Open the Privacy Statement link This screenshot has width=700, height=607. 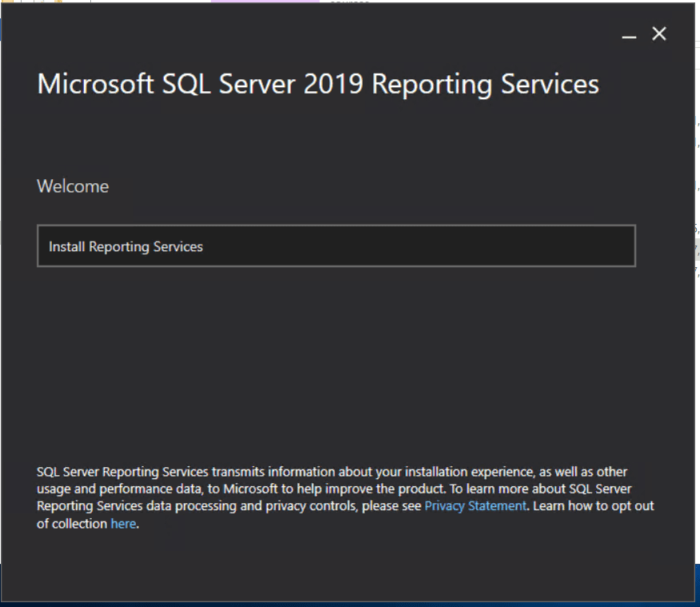click(x=475, y=506)
